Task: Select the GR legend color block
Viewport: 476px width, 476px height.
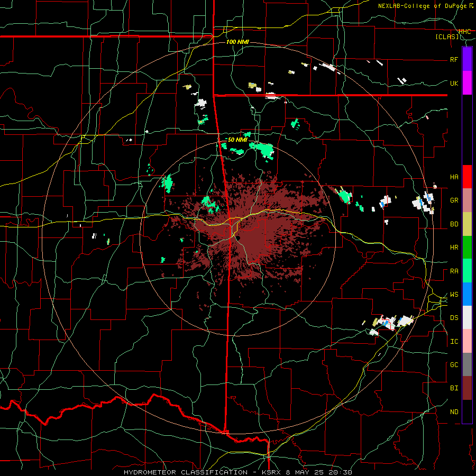Action: (x=467, y=200)
